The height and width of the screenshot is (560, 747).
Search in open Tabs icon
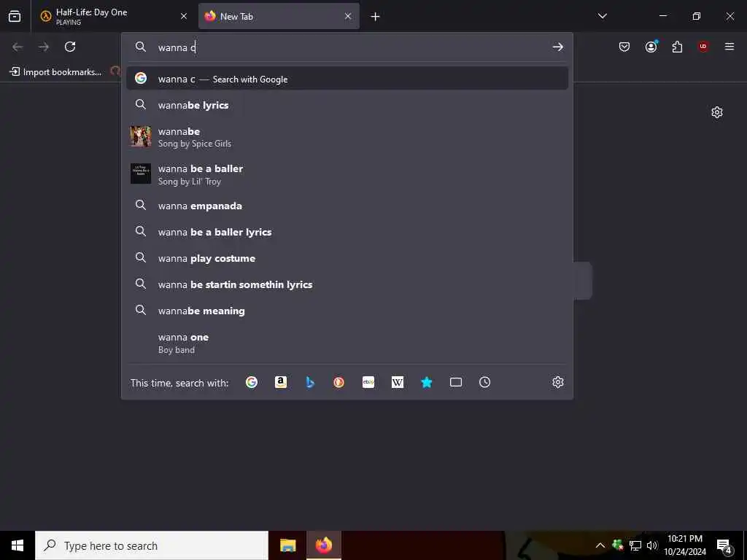pos(456,382)
